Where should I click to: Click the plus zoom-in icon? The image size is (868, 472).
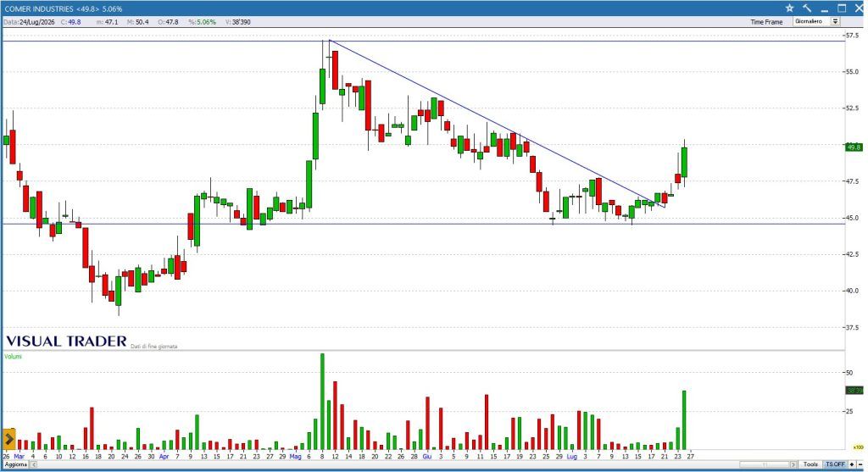click(x=853, y=464)
